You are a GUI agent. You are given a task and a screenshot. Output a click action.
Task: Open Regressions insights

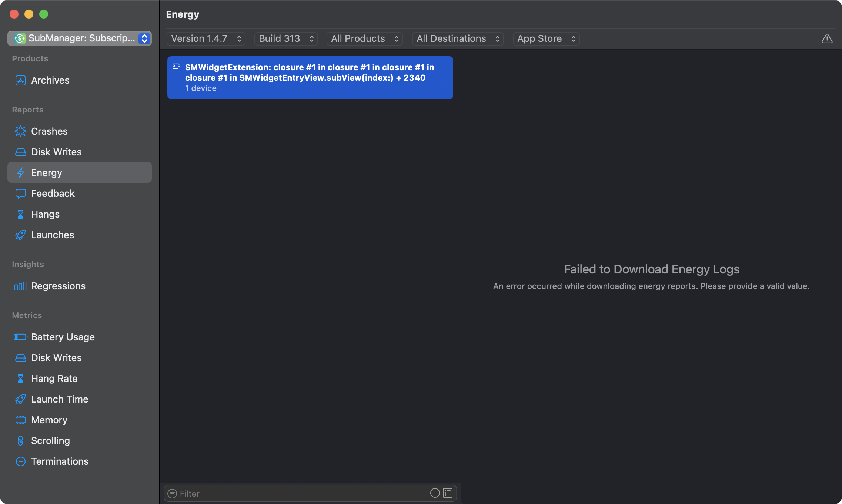coord(80,286)
